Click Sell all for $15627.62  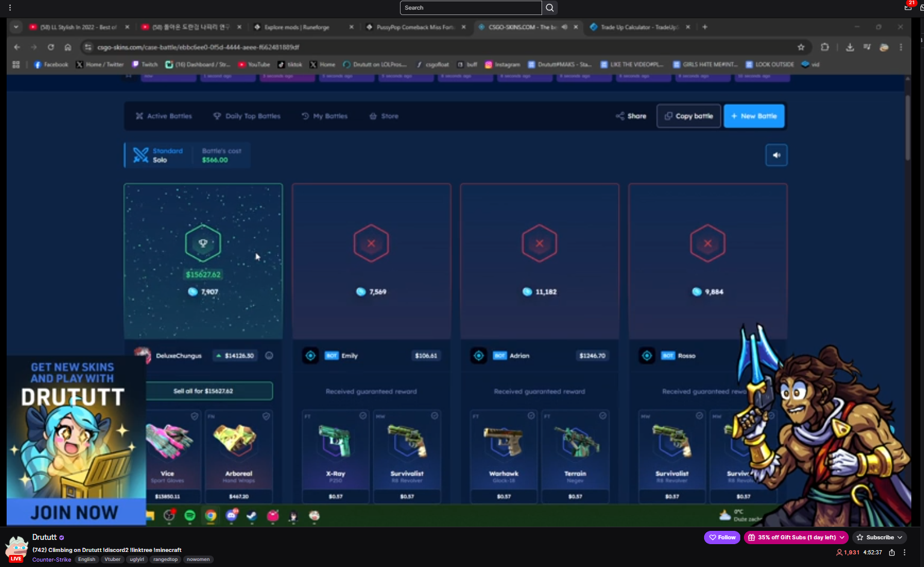point(203,391)
